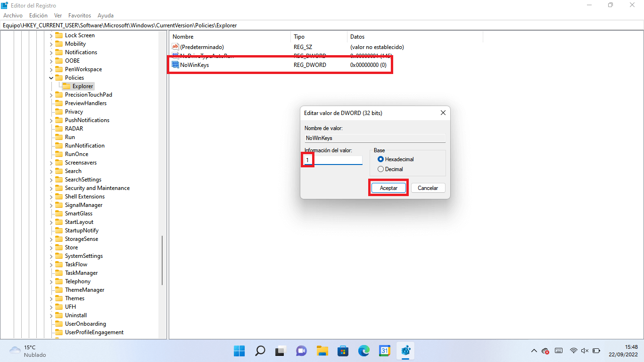This screenshot has width=644, height=362.
Task: Click the NoWinKeys DWORD value icon
Action: (175, 65)
